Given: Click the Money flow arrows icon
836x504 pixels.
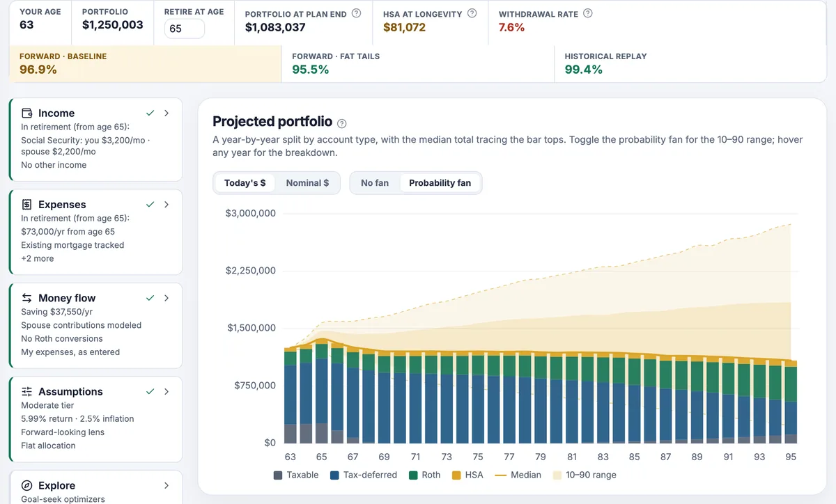Looking at the screenshot, I should (x=27, y=298).
